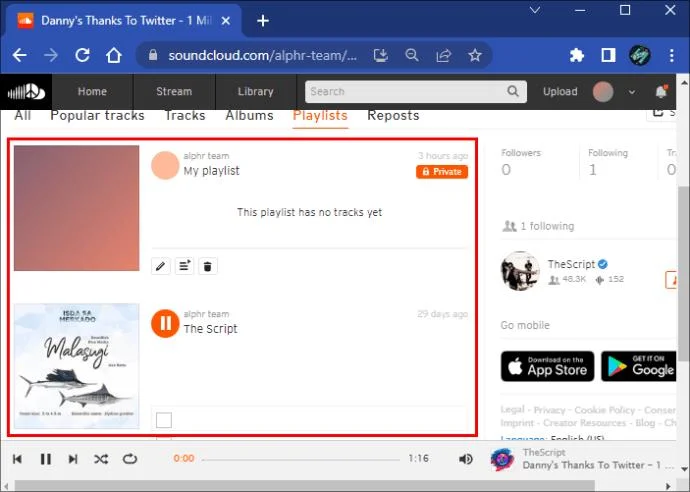This screenshot has width=690, height=492.
Task: Skip to previous track in player
Action: (17, 459)
